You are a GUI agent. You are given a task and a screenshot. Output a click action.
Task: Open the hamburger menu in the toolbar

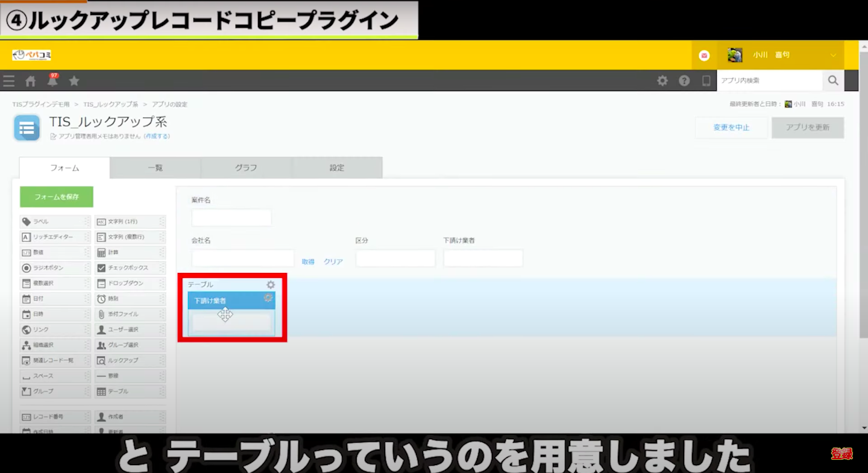[x=8, y=81]
